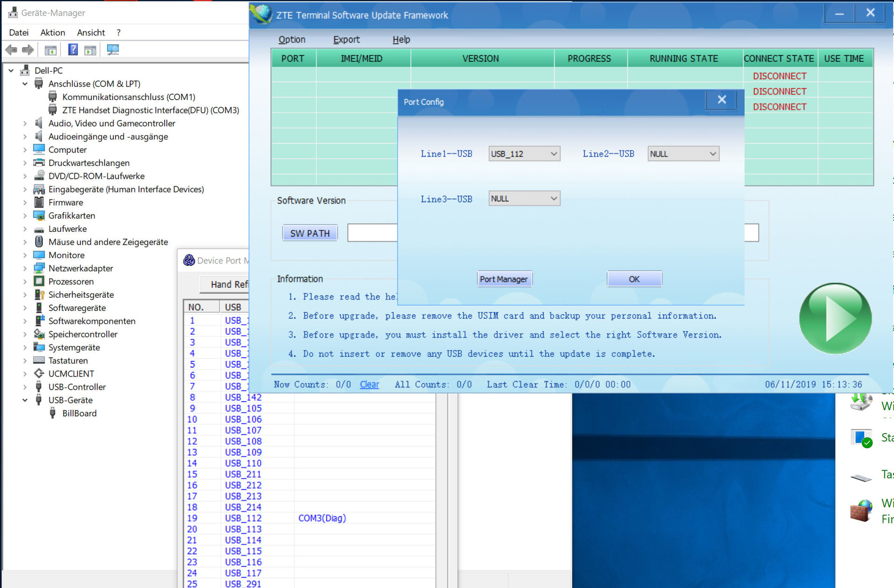Screen dimensions: 894x588
Task: Click the show console tree toolbar icon
Action: pos(50,50)
